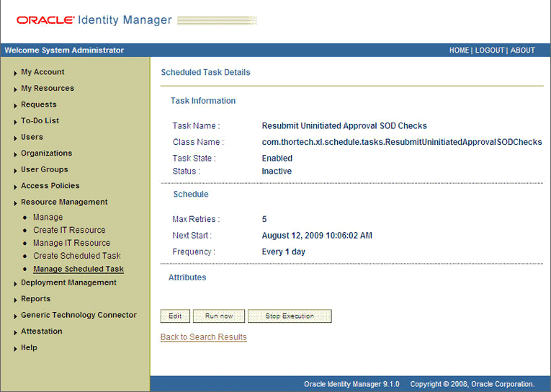The height and width of the screenshot is (392, 551).
Task: Expand the To-Do List arrow
Action: tap(15, 122)
